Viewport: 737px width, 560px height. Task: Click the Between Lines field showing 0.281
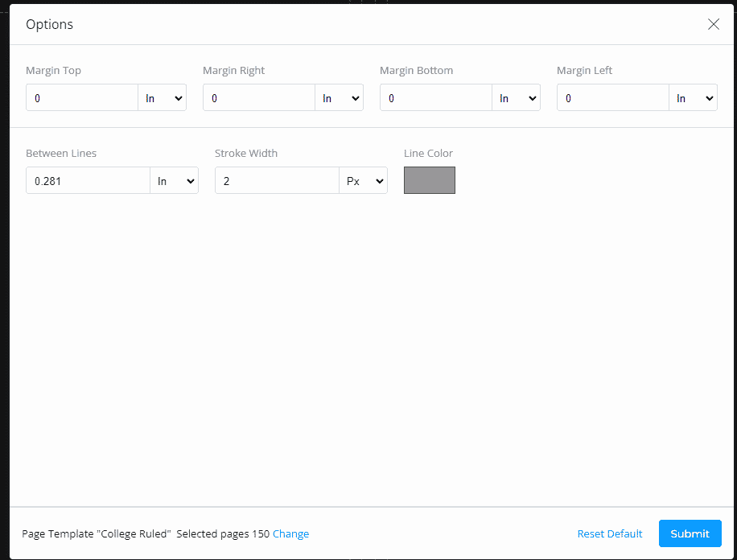point(88,180)
